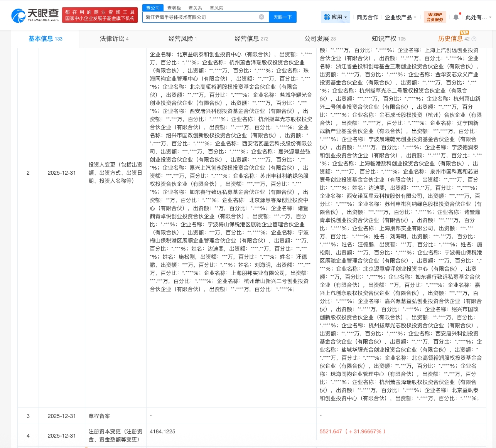Expand the 企业级产品 dropdown
Viewport: 496px width, 448px height.
400,17
